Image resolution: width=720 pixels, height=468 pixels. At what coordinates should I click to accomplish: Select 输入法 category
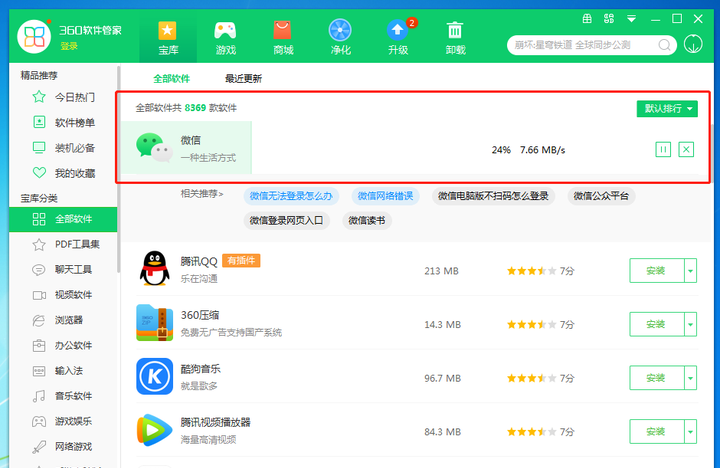click(x=63, y=371)
